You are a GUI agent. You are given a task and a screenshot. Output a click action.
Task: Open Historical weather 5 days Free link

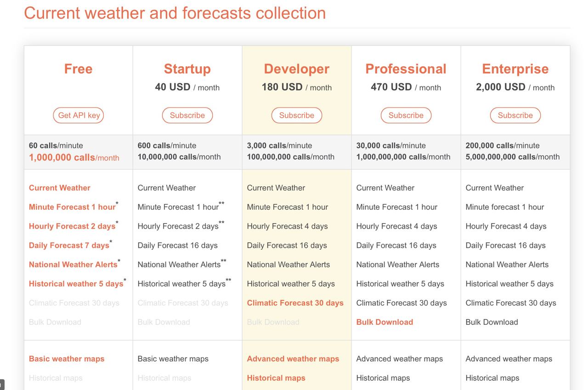point(76,284)
